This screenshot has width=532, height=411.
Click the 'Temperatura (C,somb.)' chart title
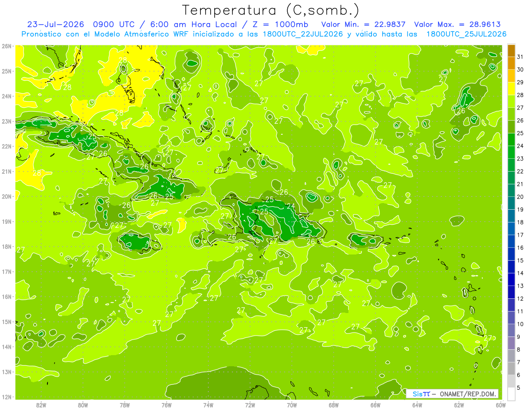[x=270, y=11]
